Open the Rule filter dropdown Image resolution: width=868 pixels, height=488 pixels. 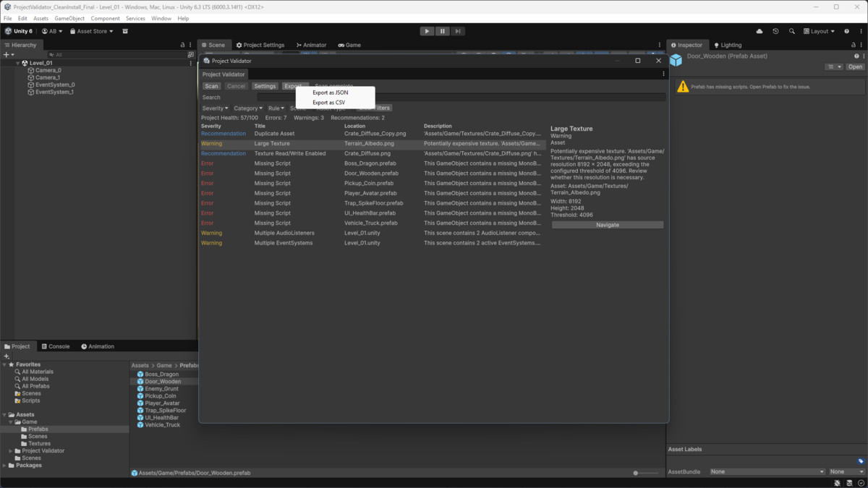(276, 108)
